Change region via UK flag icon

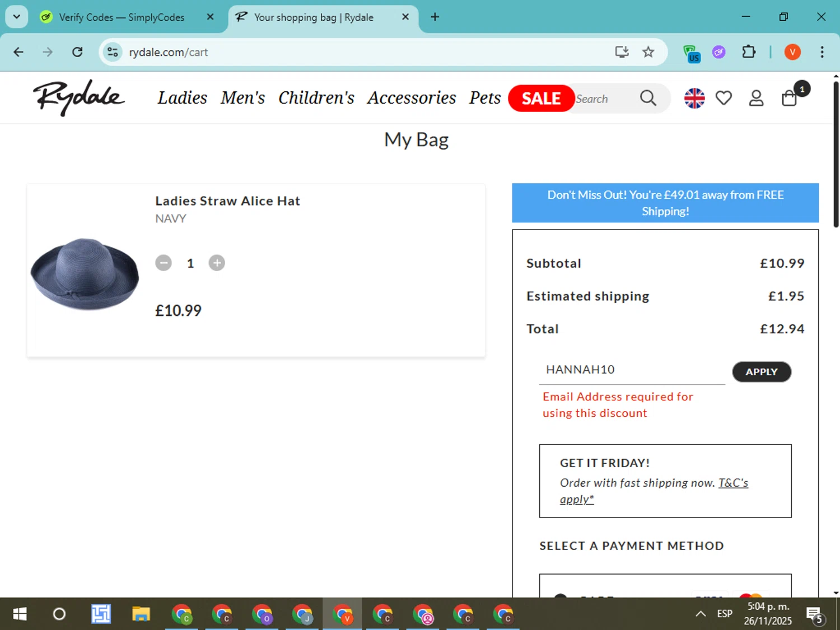pyautogui.click(x=694, y=98)
